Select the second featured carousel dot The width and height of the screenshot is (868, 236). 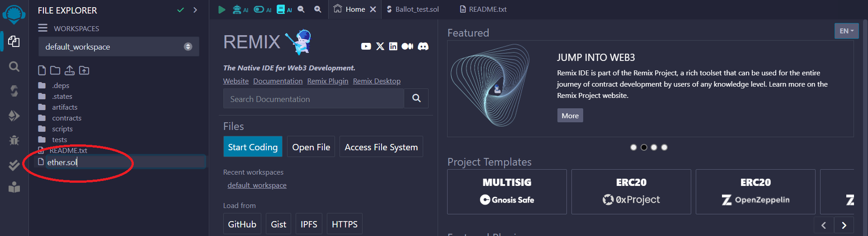(644, 147)
